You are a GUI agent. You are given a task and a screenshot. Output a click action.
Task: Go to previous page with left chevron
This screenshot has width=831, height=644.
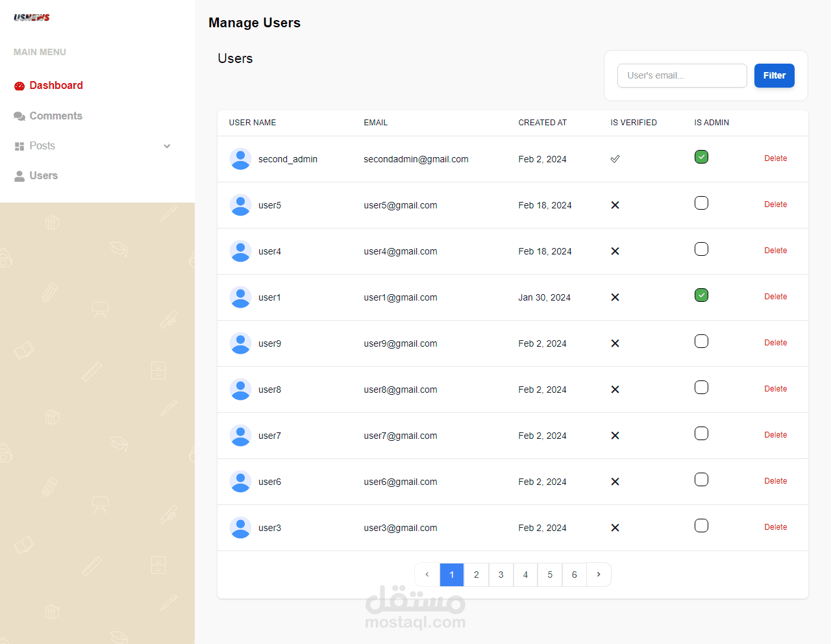[x=427, y=575]
